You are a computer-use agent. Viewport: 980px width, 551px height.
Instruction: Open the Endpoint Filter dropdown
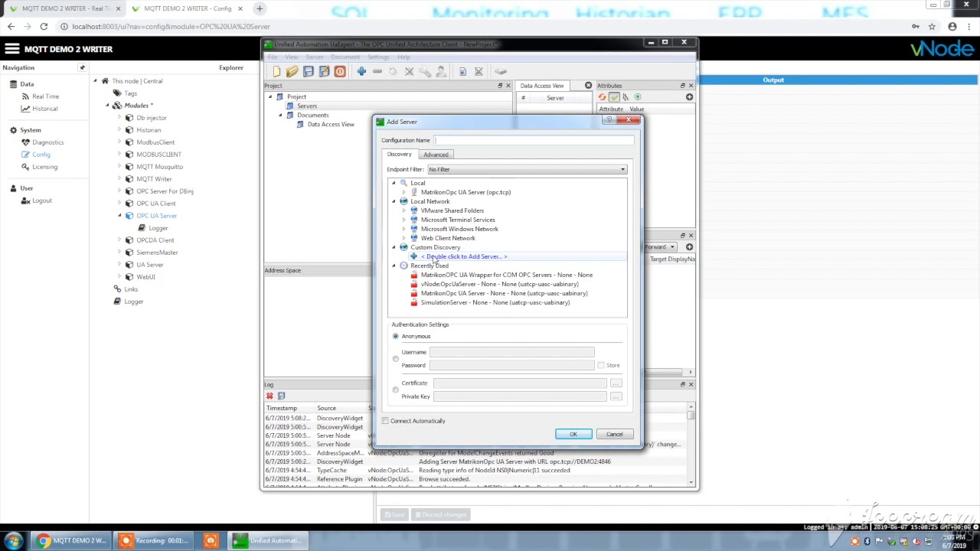point(527,169)
